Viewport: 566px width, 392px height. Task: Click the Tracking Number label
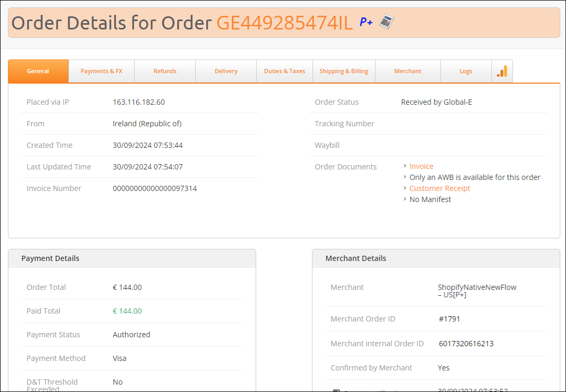345,124
